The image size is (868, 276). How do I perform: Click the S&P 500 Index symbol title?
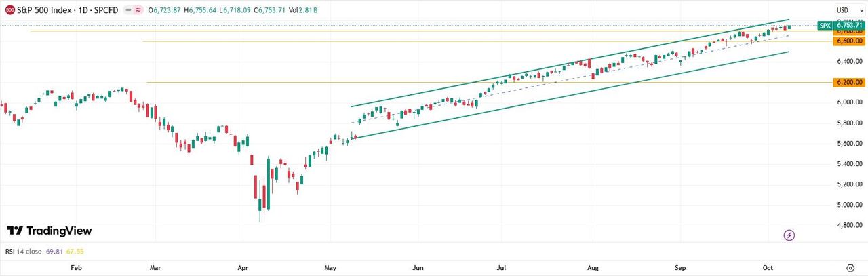tap(52, 10)
